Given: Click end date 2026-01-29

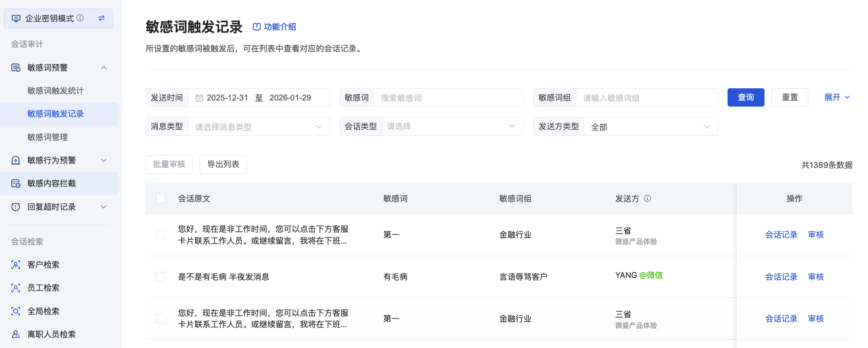Looking at the screenshot, I should 290,98.
